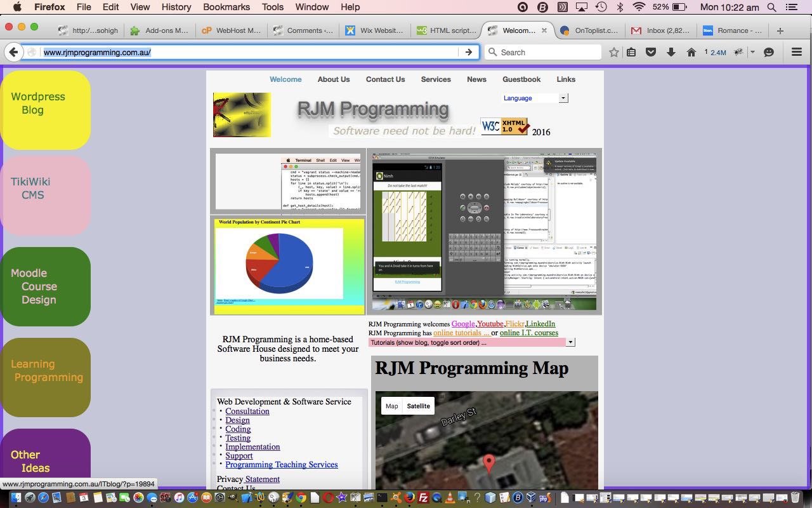Switch to the Gmail Inbox tab
Viewport: 812px width, 508px height.
click(660, 30)
